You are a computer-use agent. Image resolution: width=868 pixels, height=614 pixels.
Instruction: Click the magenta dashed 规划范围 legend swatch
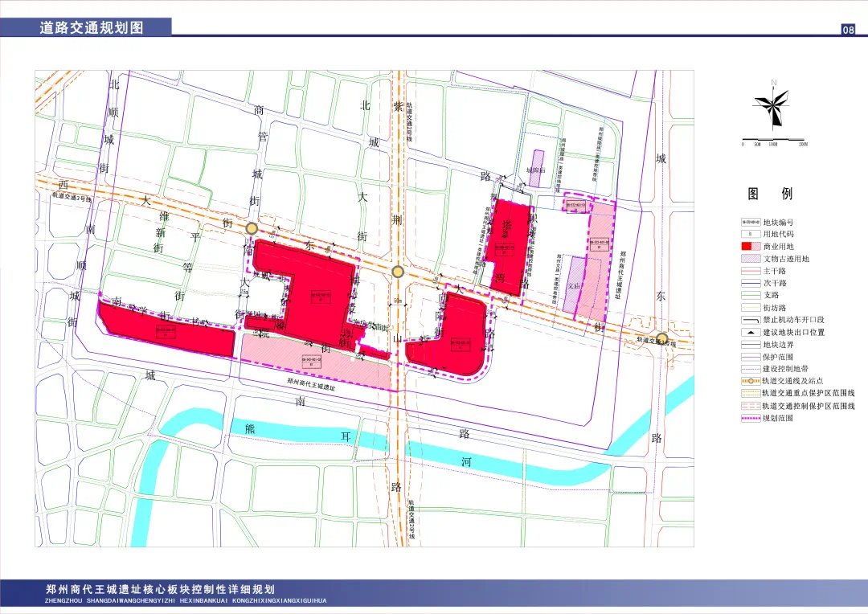click(x=751, y=418)
